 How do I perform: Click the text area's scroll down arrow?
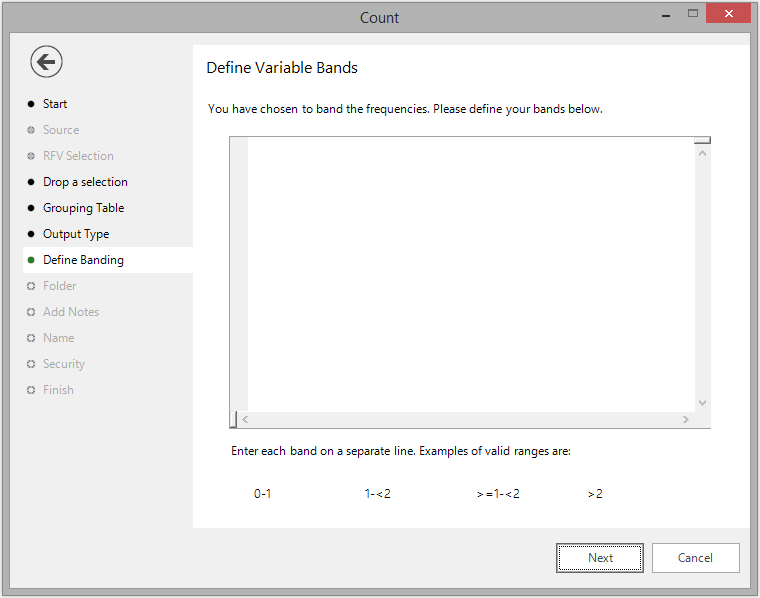coord(702,403)
